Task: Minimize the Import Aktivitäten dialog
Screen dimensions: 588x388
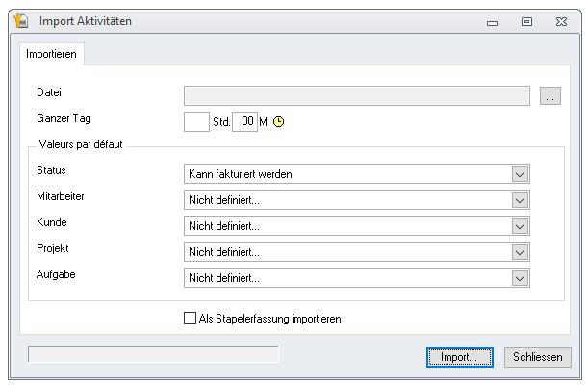Action: click(x=492, y=23)
